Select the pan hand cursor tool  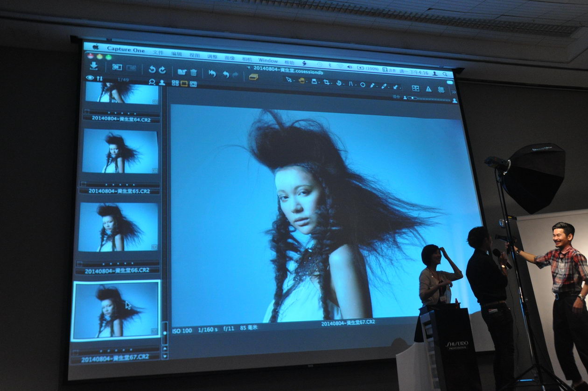point(302,80)
